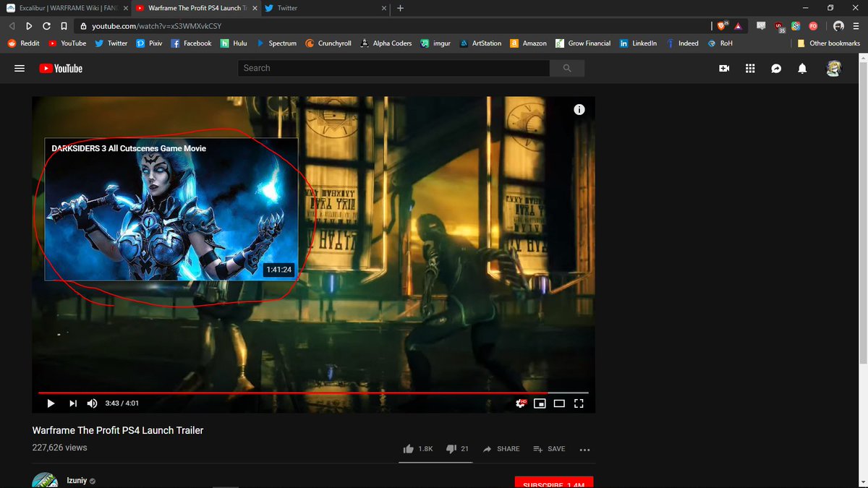Focus the YouTube search box
Viewport: 868px width, 488px height.
[x=393, y=68]
